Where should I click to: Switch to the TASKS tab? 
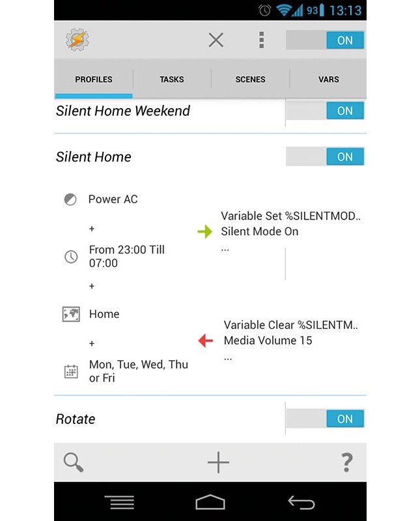(172, 79)
